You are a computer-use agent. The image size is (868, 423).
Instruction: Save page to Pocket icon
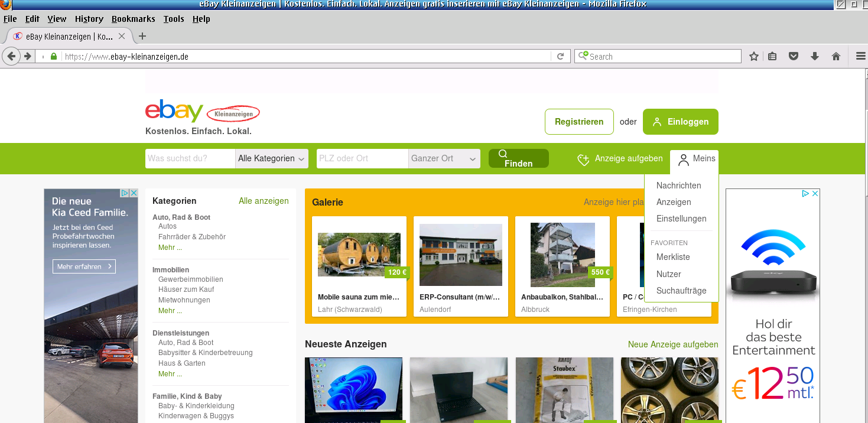coord(794,57)
